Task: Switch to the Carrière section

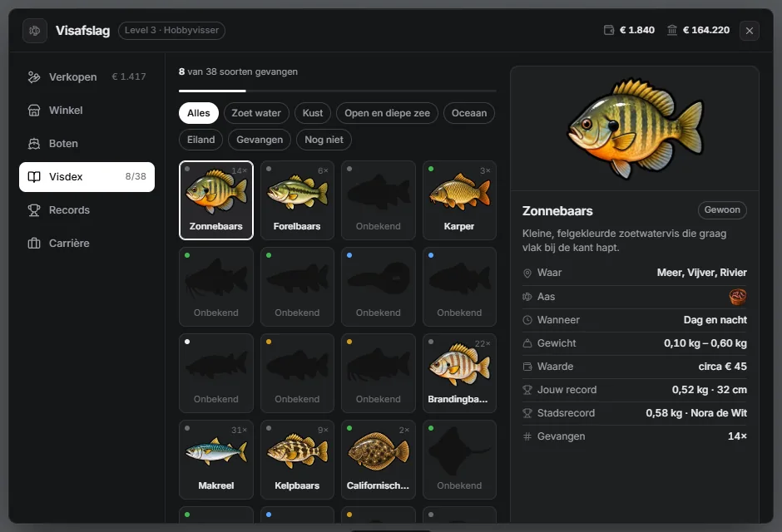Action: point(87,244)
